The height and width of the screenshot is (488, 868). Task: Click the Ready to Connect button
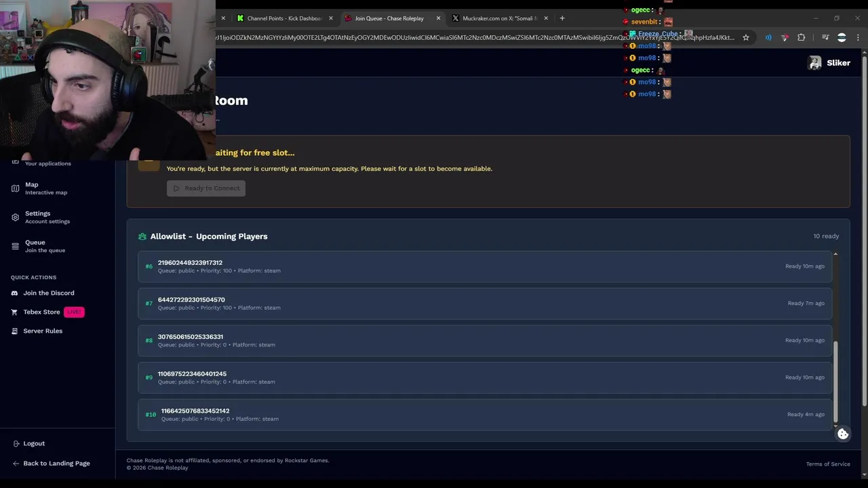pos(206,188)
